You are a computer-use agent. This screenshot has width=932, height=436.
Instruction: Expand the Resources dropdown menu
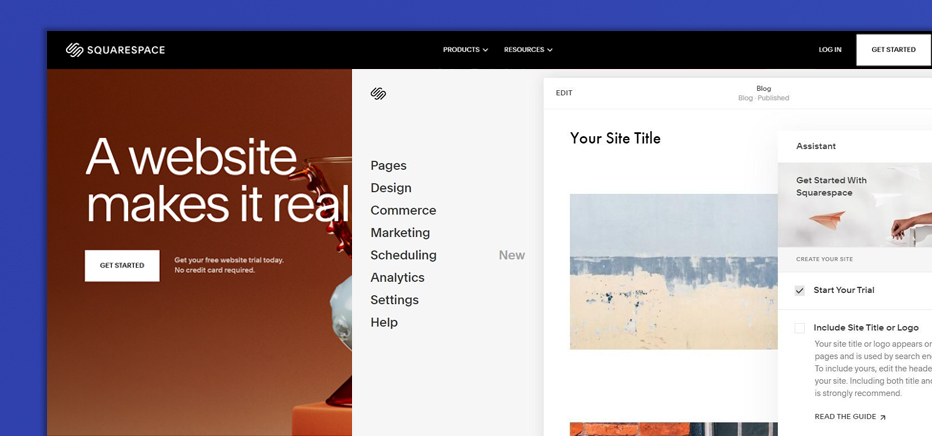pyautogui.click(x=528, y=50)
